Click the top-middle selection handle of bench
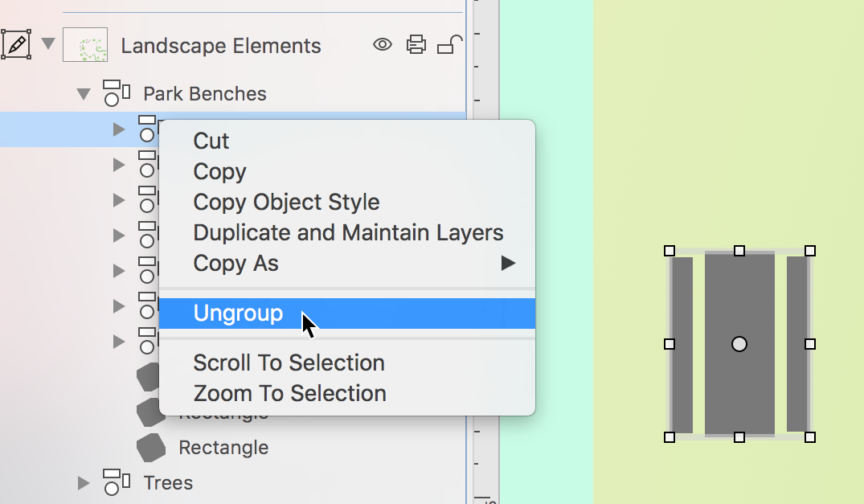This screenshot has width=864, height=504. tap(739, 251)
